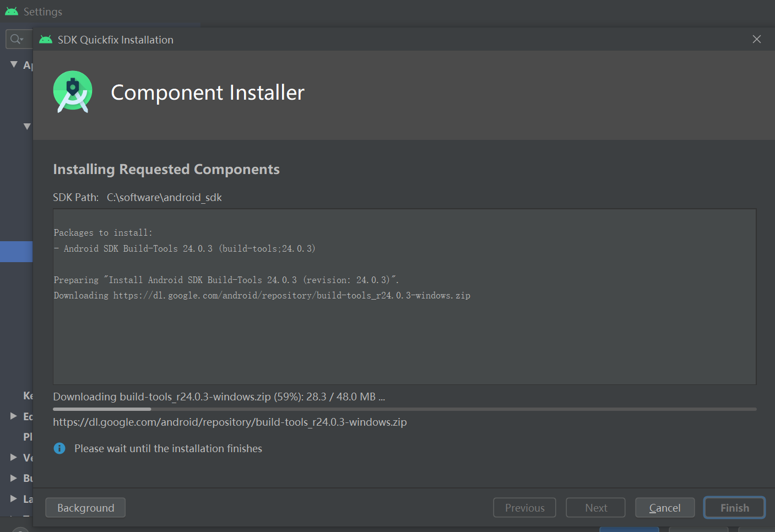
Task: Click the 'Packages to install:' log line
Action: pyautogui.click(x=103, y=232)
